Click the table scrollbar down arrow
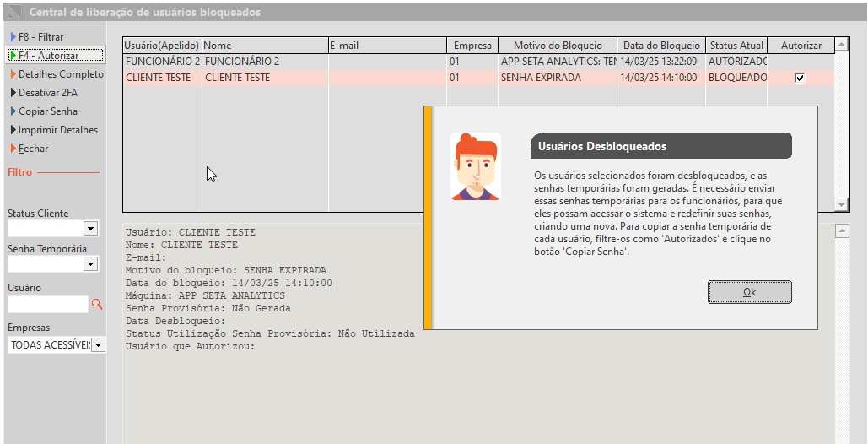Image resolution: width=868 pixels, height=444 pixels. click(x=842, y=205)
